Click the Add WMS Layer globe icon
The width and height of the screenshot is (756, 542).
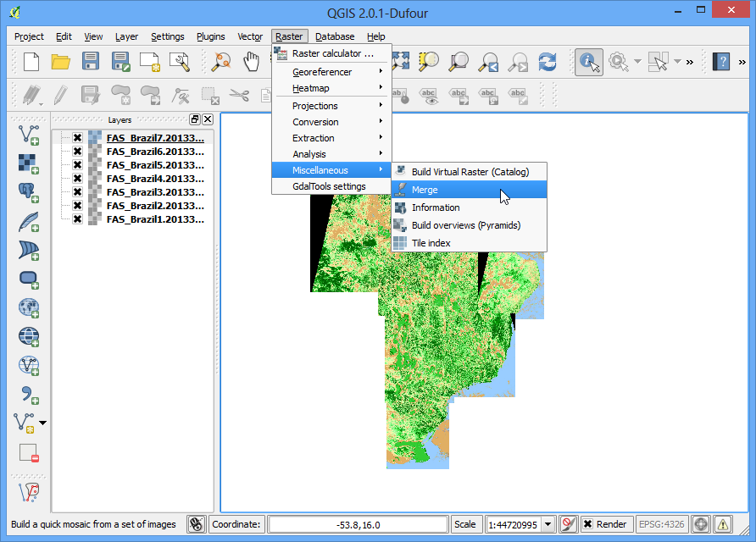click(29, 307)
